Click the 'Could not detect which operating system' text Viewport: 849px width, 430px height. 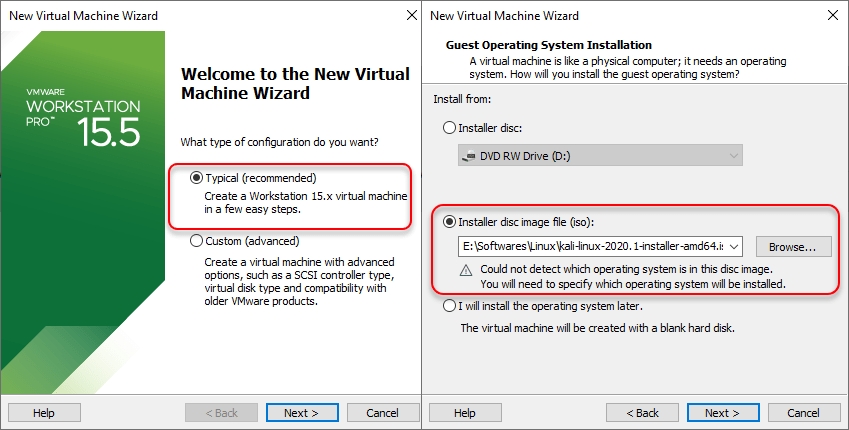626,269
